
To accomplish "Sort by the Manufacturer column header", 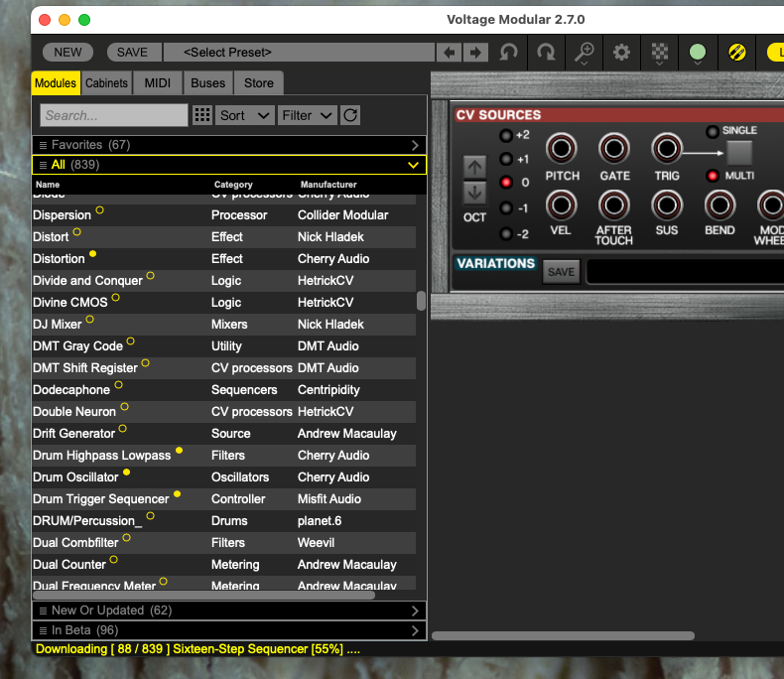I will pyautogui.click(x=328, y=185).
